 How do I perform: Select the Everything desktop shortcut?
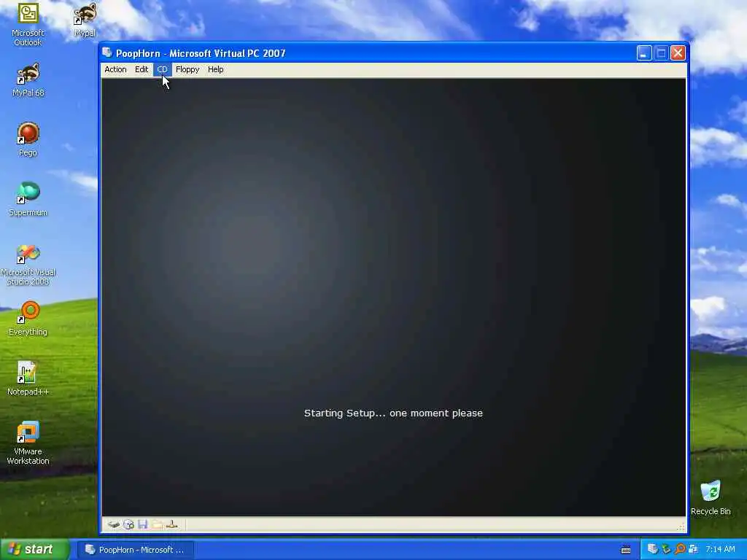(28, 319)
